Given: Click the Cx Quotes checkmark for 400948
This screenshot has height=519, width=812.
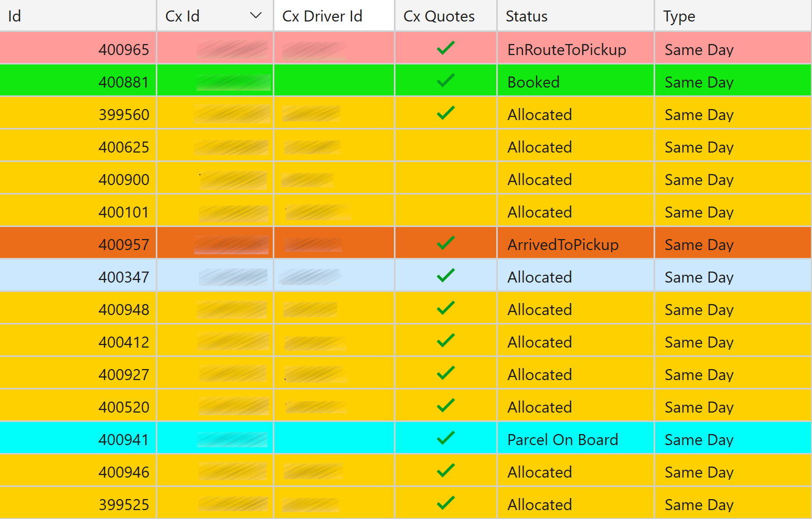Looking at the screenshot, I should [445, 308].
